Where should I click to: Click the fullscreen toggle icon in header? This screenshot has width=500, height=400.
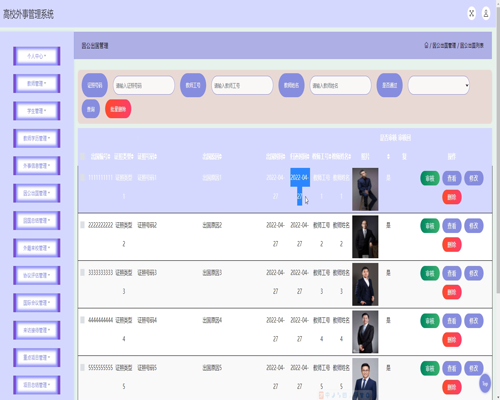pos(471,14)
